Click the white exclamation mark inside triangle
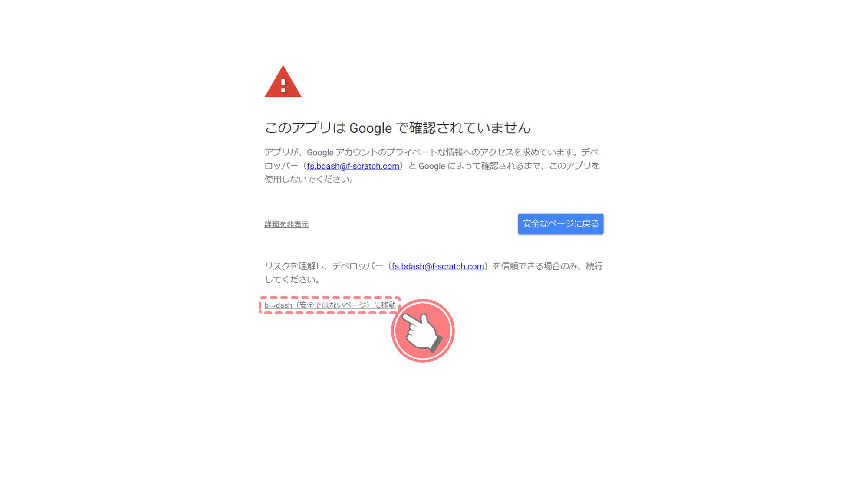 [283, 85]
